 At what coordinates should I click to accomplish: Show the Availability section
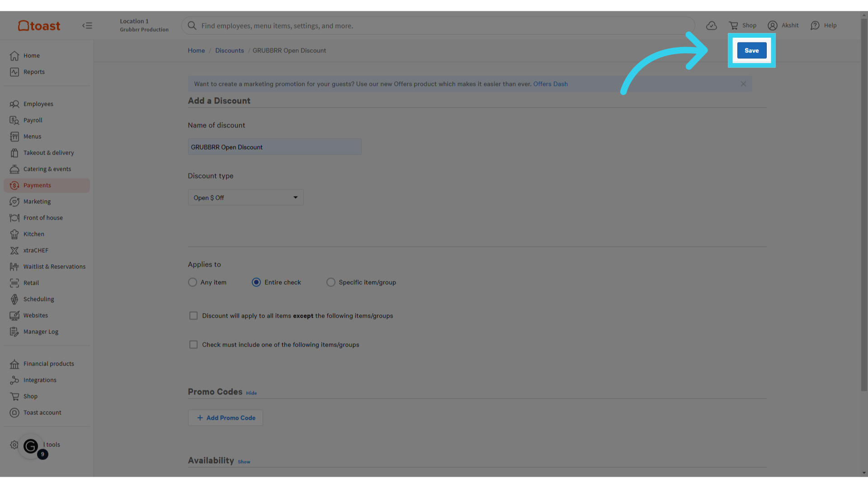pos(244,462)
